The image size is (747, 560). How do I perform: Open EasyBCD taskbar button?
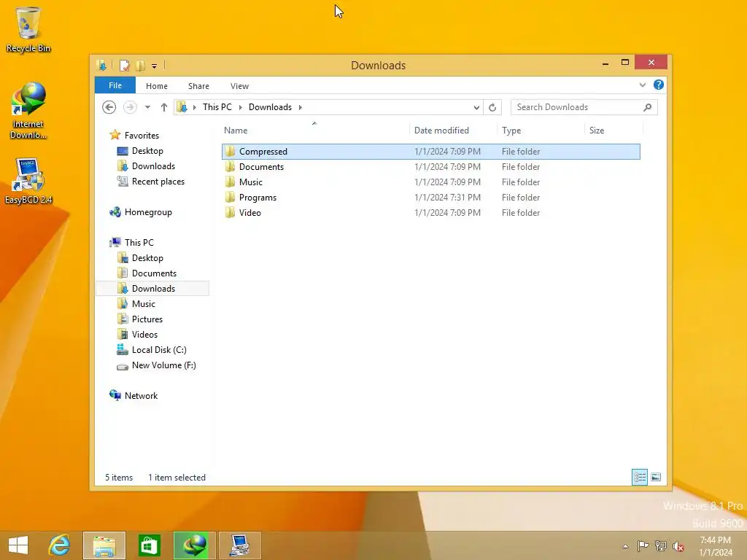[239, 545]
